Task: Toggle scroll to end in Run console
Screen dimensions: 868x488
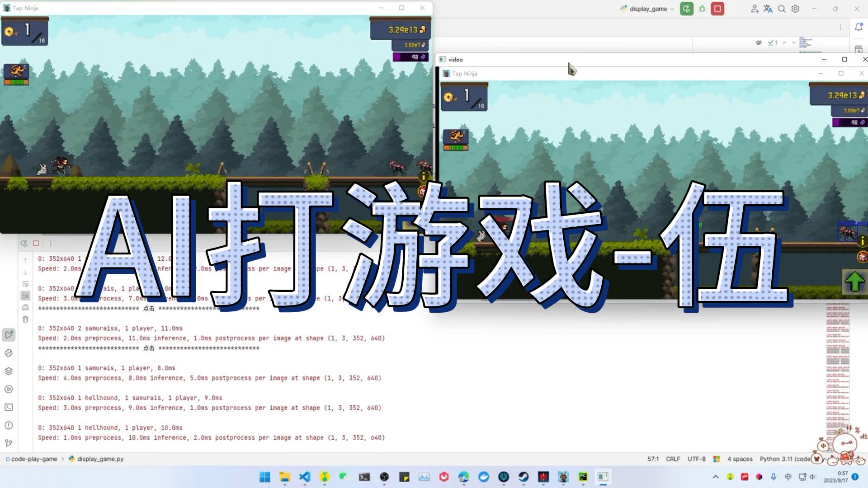Action: point(25,296)
